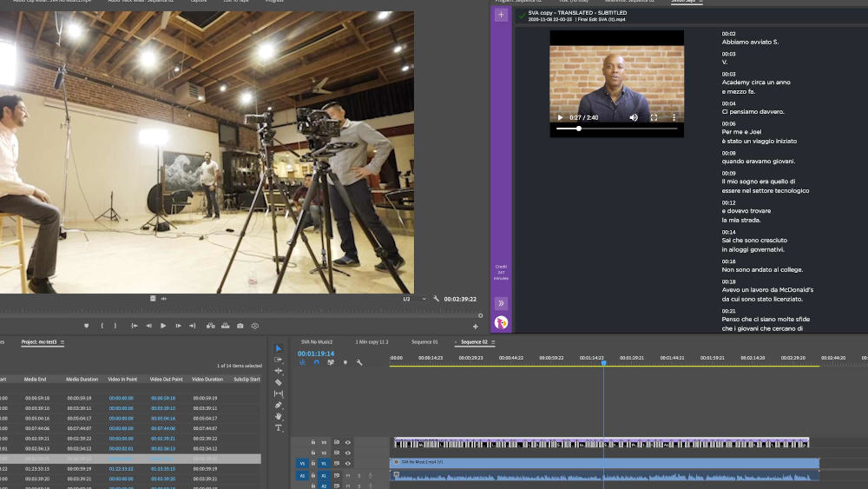Toggle V2 track output eye

(348, 453)
